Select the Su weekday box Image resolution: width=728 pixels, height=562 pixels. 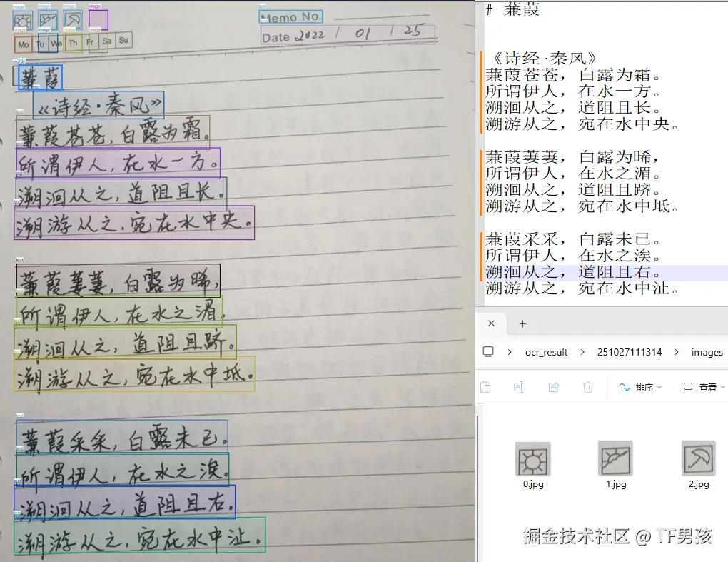123,40
